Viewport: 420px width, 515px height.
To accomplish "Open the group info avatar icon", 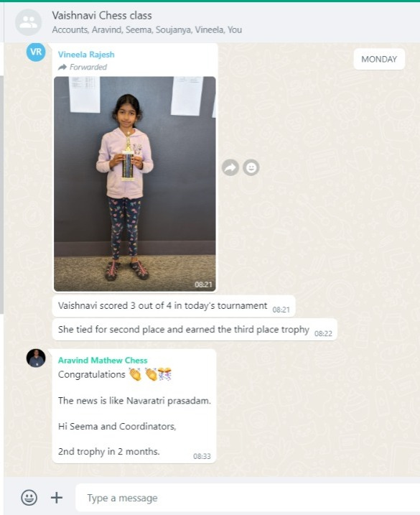I will (28, 22).
